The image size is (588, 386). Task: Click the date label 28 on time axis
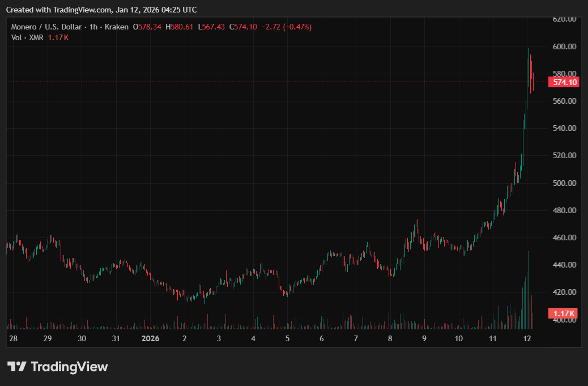(13, 338)
